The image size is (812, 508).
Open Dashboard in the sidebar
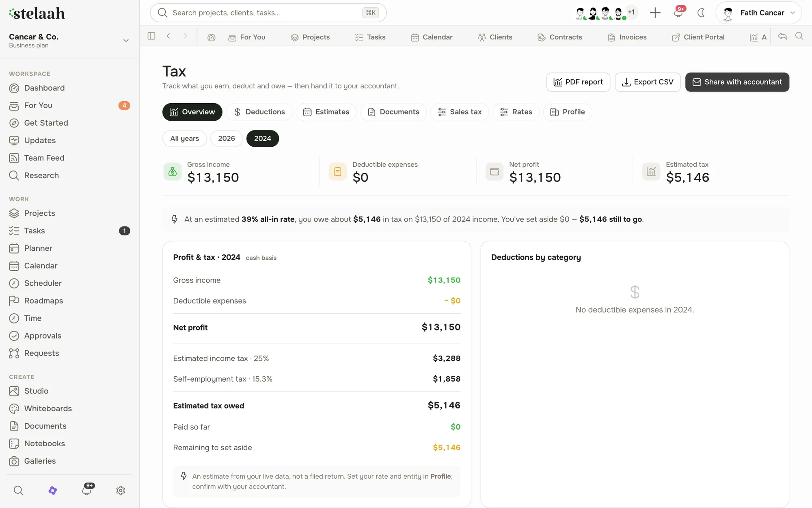(69, 88)
